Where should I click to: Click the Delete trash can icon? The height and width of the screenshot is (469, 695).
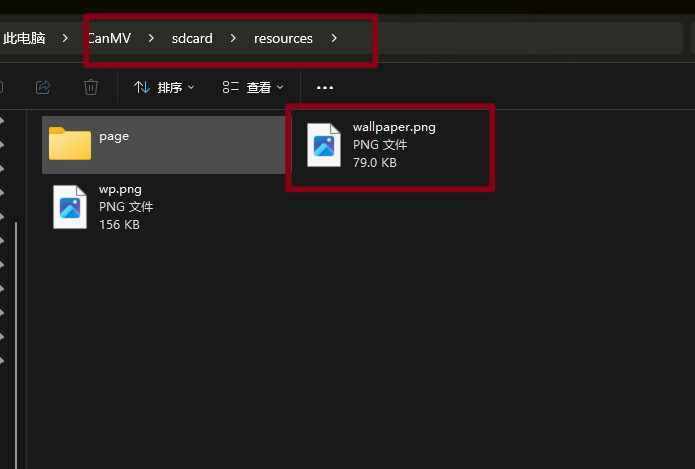point(91,88)
